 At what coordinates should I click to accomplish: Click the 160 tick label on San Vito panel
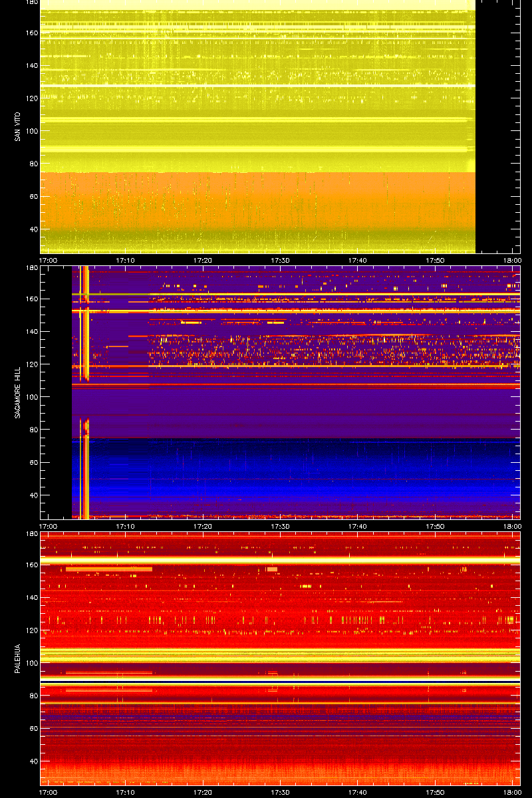pos(32,33)
